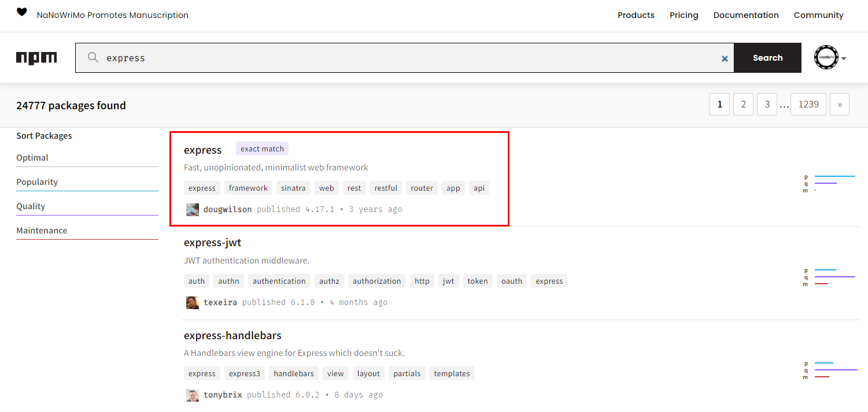Open the npm logo home link
This screenshot has height=412, width=868.
(x=36, y=58)
